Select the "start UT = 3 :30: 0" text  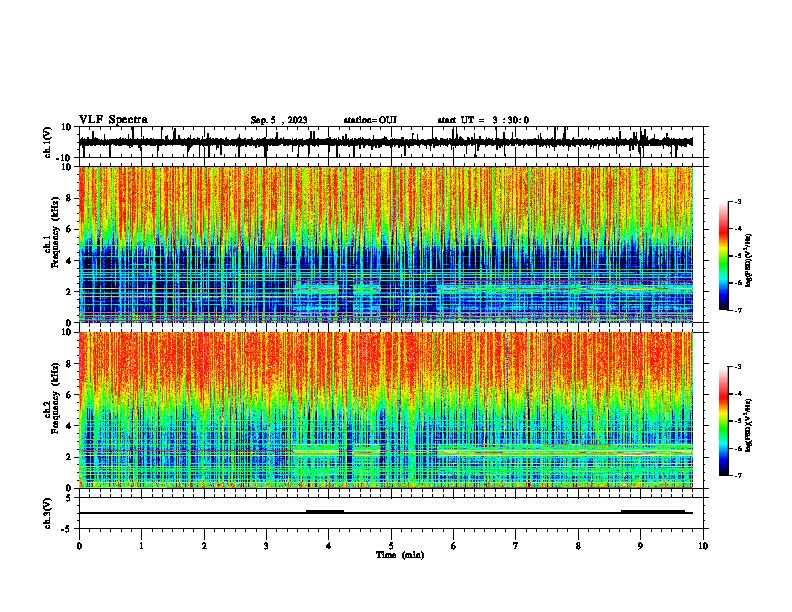coord(483,120)
